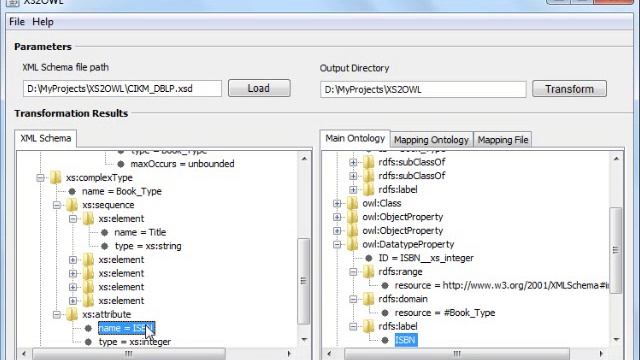Screen dimensions: 640x360
Task: Switch to the Main Ontology tab
Action: (x=355, y=138)
